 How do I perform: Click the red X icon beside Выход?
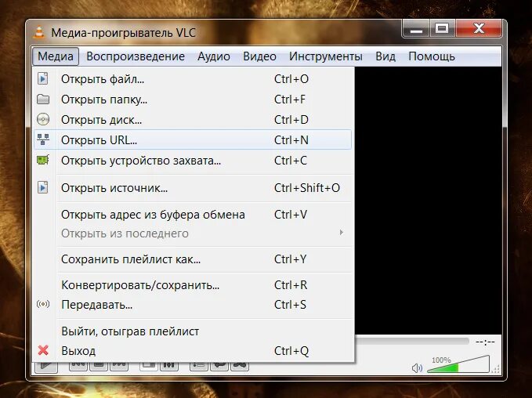(x=43, y=350)
